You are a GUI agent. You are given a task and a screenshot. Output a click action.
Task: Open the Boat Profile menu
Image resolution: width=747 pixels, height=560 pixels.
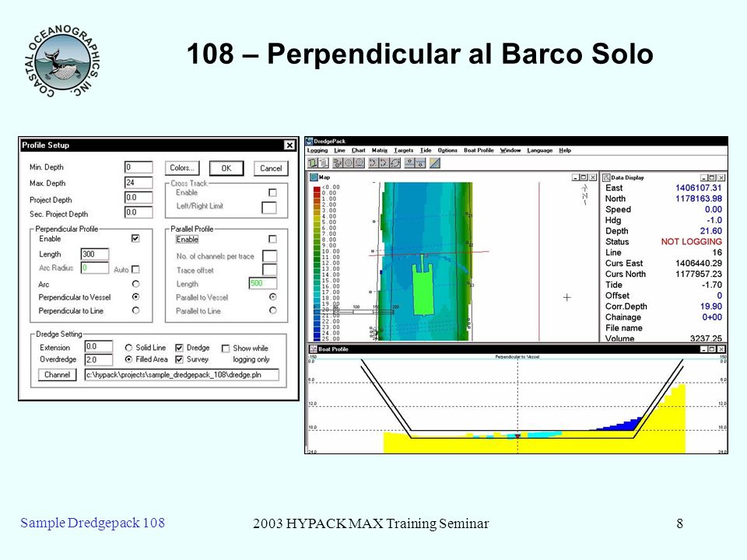(479, 150)
